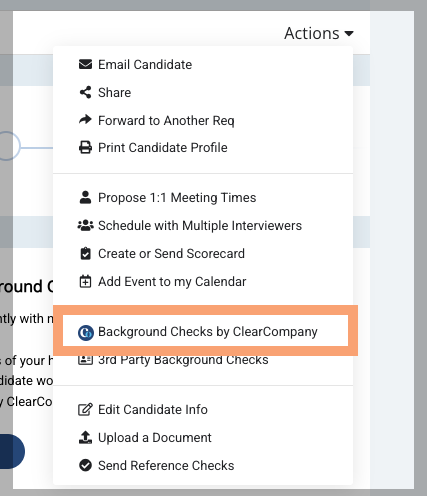Viewport: 427px width, 496px height.
Task: Click the calendar plus icon
Action: pos(85,281)
